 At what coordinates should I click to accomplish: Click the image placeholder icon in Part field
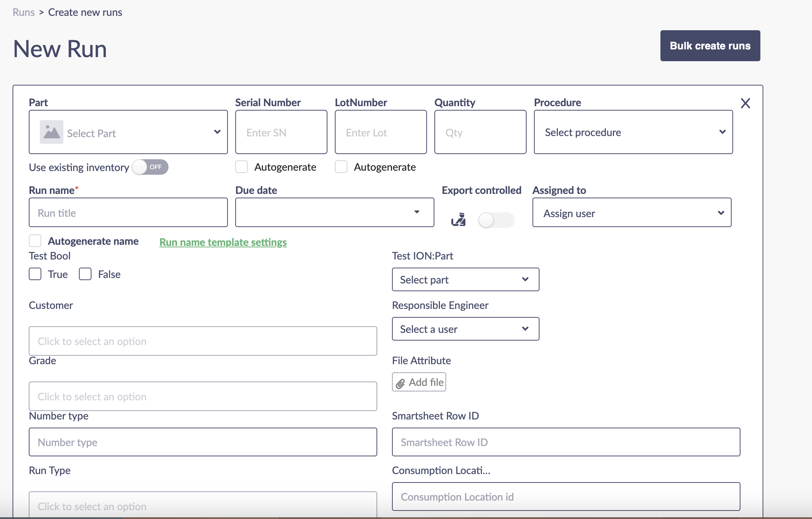click(51, 132)
